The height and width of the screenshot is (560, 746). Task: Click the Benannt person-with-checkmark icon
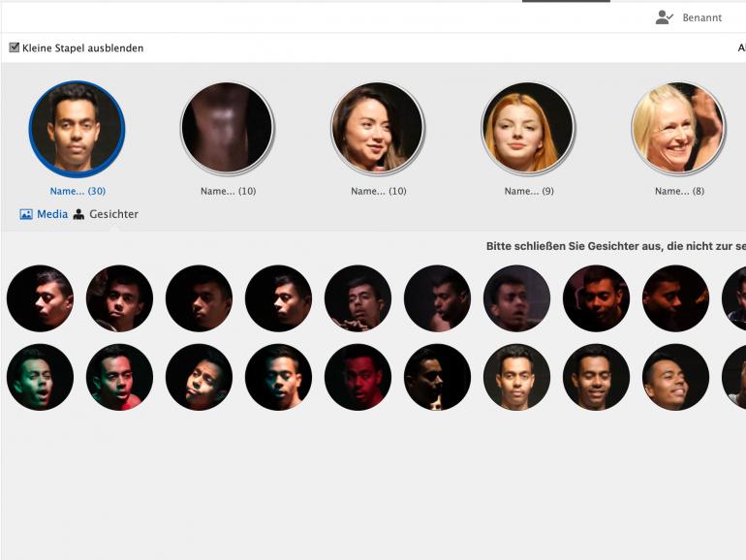tap(665, 17)
